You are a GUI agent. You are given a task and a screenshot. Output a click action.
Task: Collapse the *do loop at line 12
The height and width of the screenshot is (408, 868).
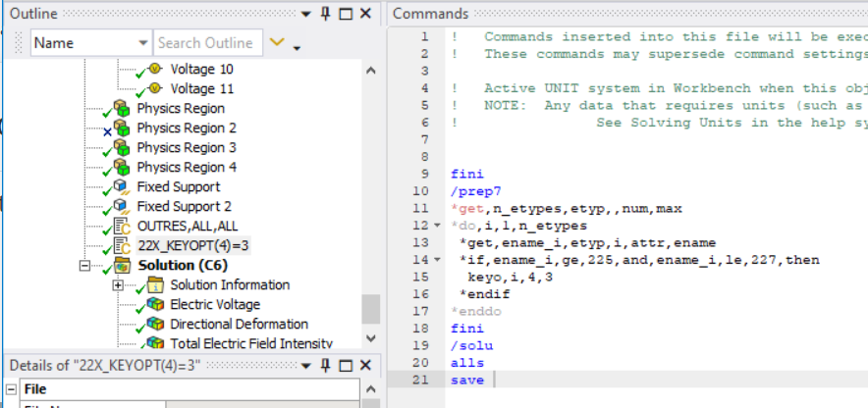tap(437, 226)
